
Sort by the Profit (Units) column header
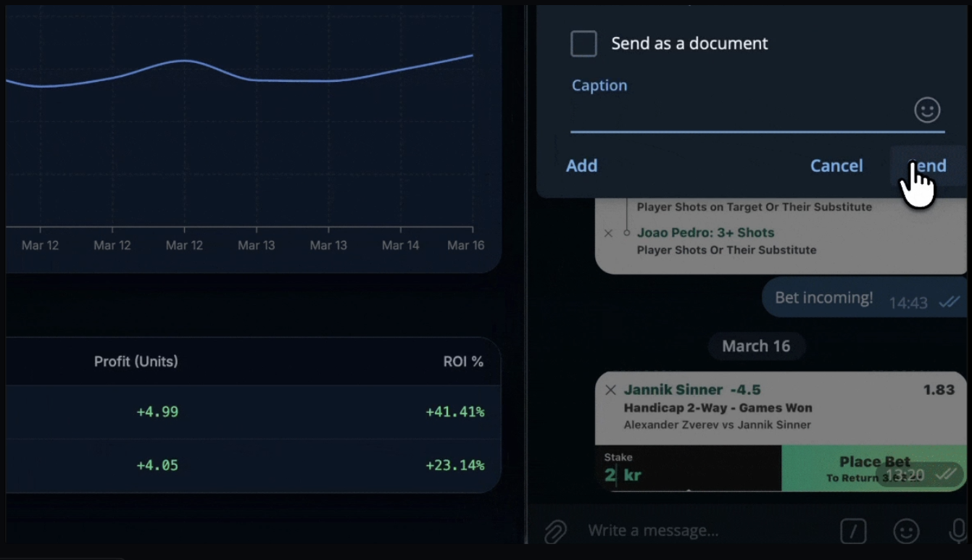(x=136, y=361)
